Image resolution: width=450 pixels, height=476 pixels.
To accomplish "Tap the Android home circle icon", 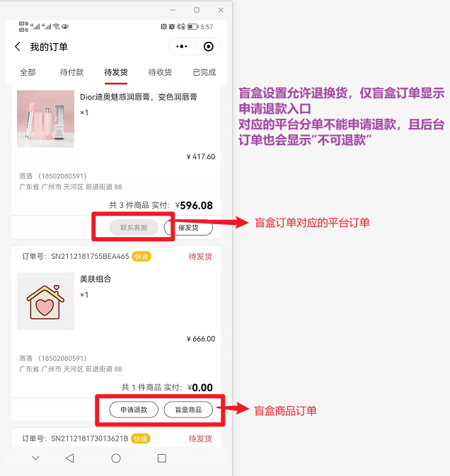I will point(116,458).
